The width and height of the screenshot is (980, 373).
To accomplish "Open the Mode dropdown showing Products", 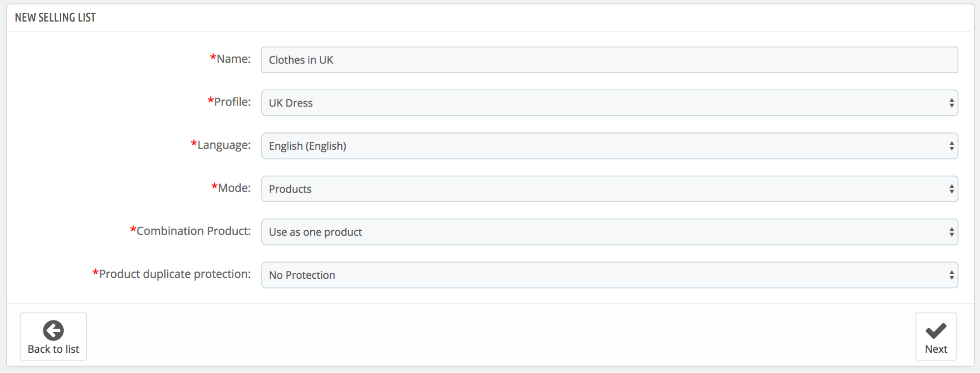I will click(x=609, y=189).
